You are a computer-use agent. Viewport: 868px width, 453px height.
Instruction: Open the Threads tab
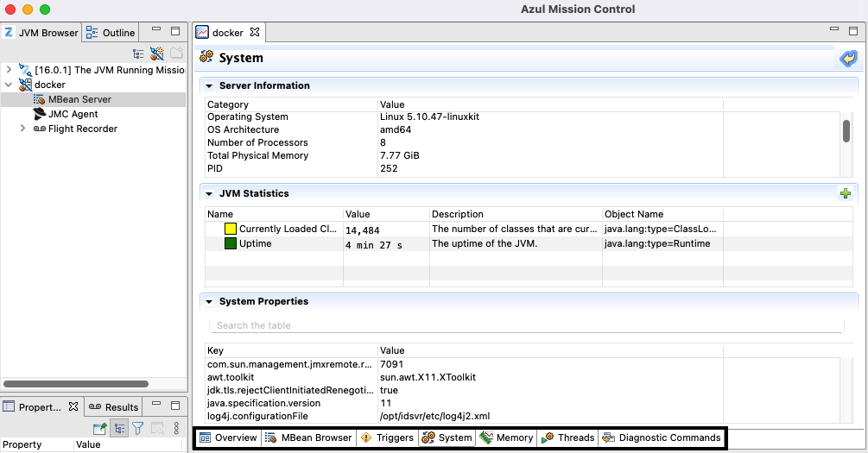point(568,437)
